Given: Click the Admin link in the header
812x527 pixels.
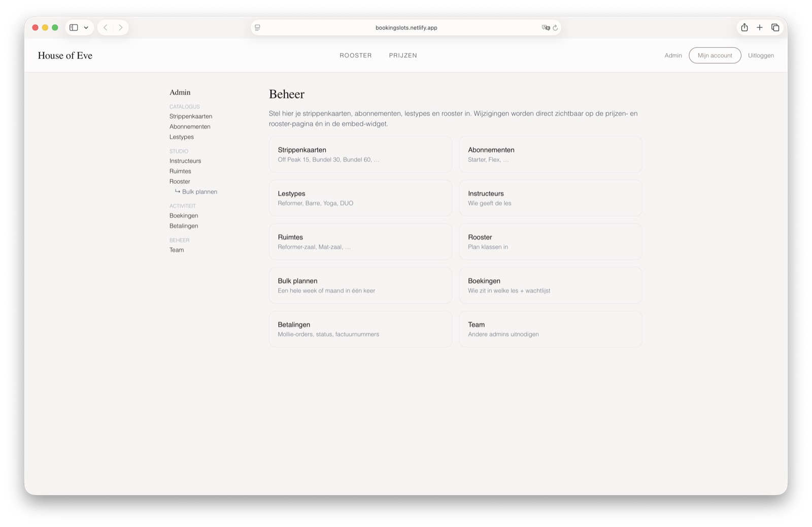Looking at the screenshot, I should tap(673, 55).
